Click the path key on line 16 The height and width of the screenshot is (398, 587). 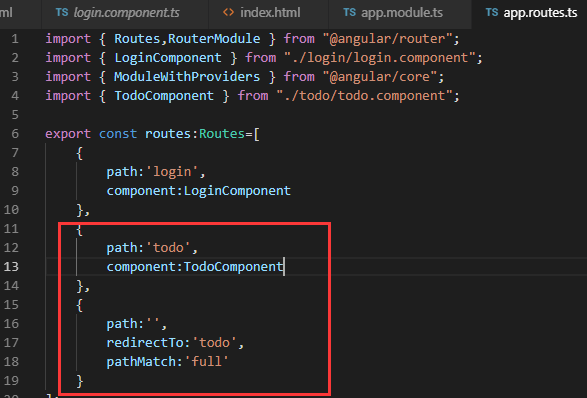coord(122,324)
